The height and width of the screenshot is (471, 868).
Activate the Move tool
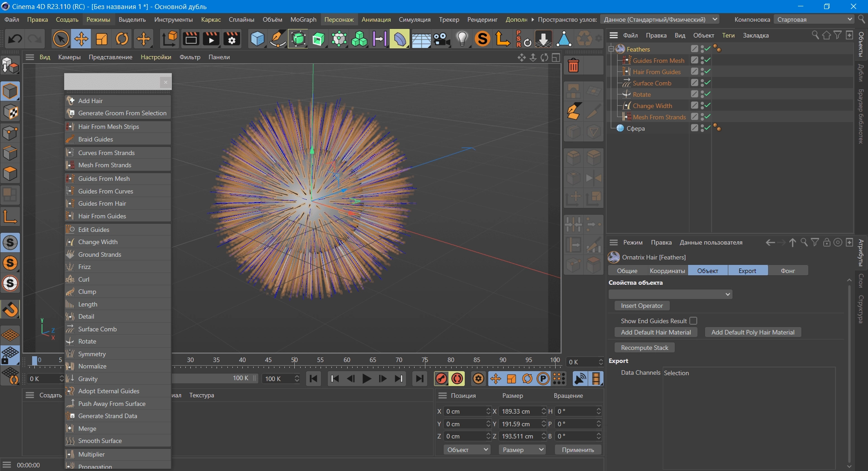pyautogui.click(x=81, y=39)
